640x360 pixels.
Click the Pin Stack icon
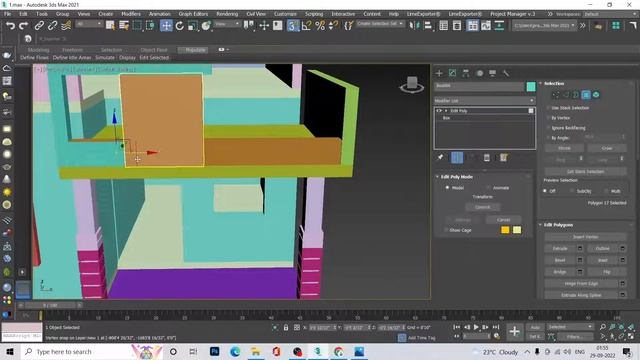pos(440,158)
